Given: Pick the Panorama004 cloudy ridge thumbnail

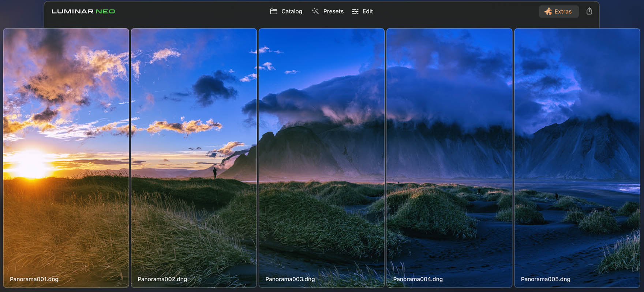Looking at the screenshot, I should pos(449,147).
